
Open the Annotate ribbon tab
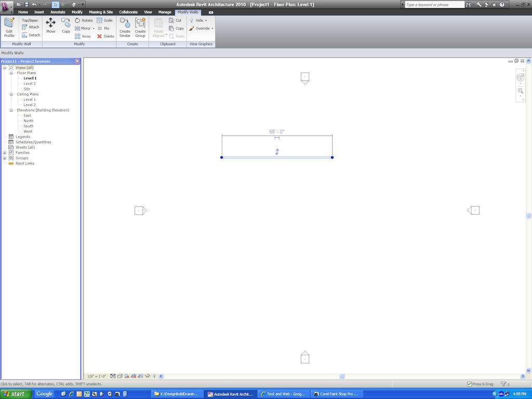pos(58,12)
